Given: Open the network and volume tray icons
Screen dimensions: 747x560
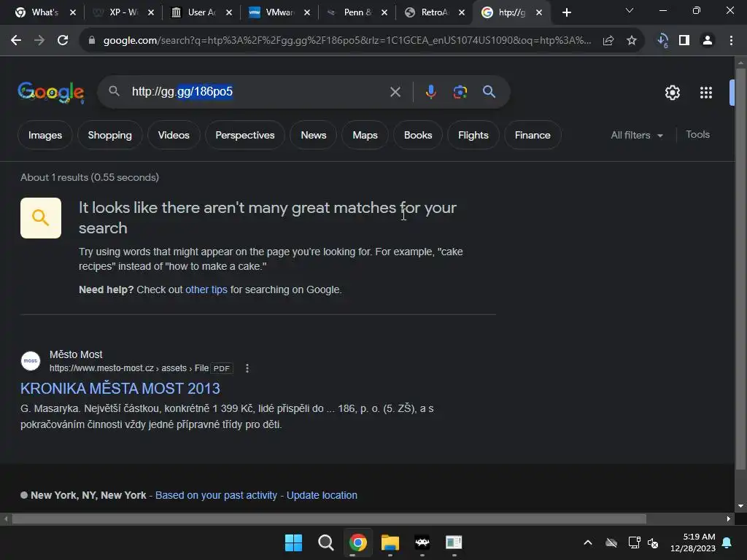Looking at the screenshot, I should click(643, 542).
